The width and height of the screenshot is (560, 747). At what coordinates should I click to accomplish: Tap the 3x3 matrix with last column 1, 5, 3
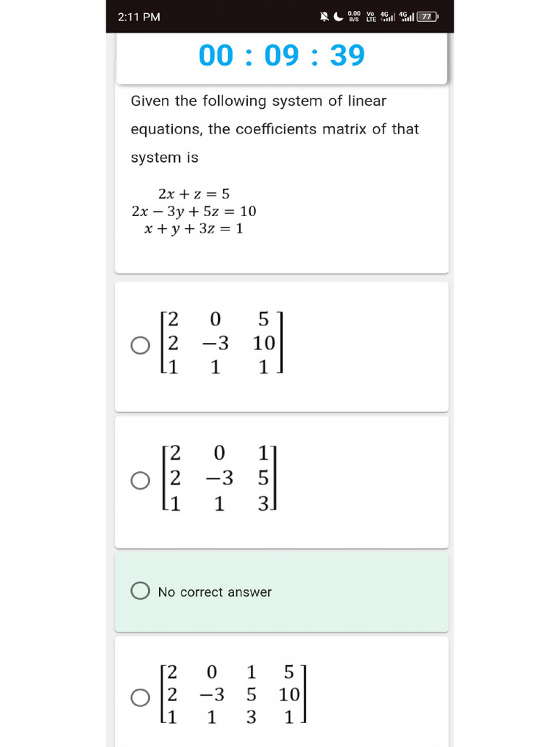[x=220, y=479]
